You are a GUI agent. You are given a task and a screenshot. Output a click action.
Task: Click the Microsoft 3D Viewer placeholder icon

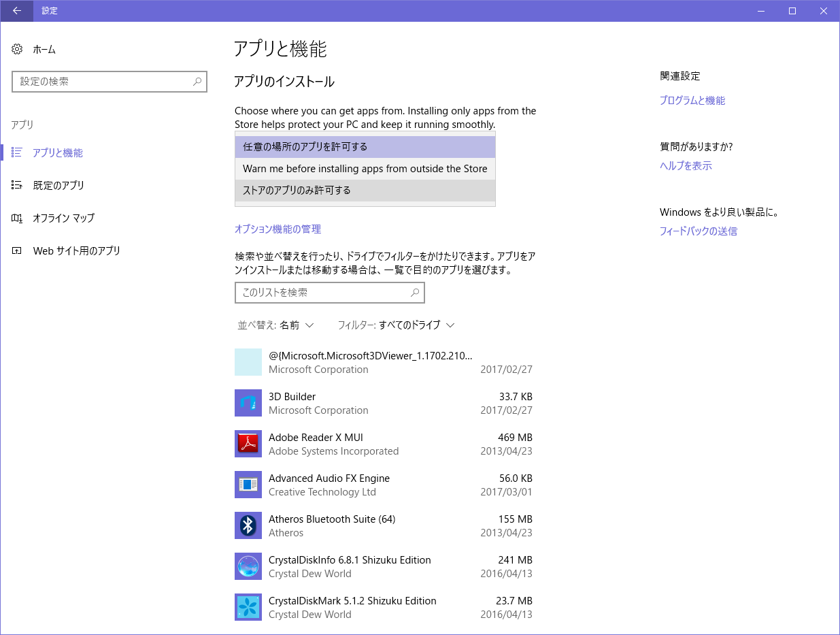(248, 362)
